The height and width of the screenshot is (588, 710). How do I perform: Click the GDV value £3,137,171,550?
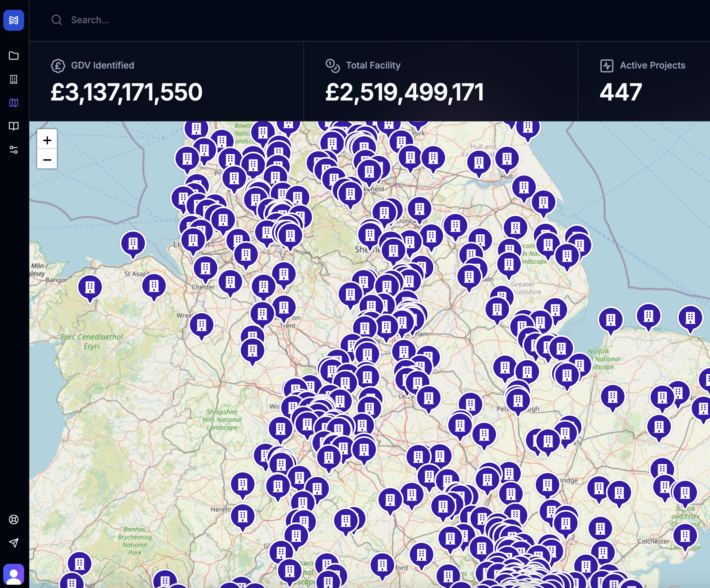pos(127,92)
